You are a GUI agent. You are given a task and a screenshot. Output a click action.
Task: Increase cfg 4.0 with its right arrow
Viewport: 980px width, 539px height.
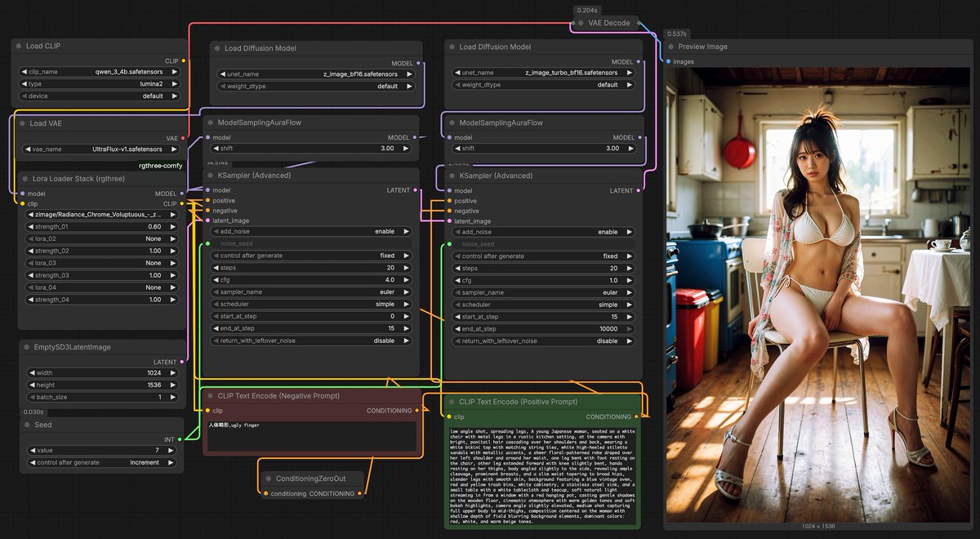407,280
